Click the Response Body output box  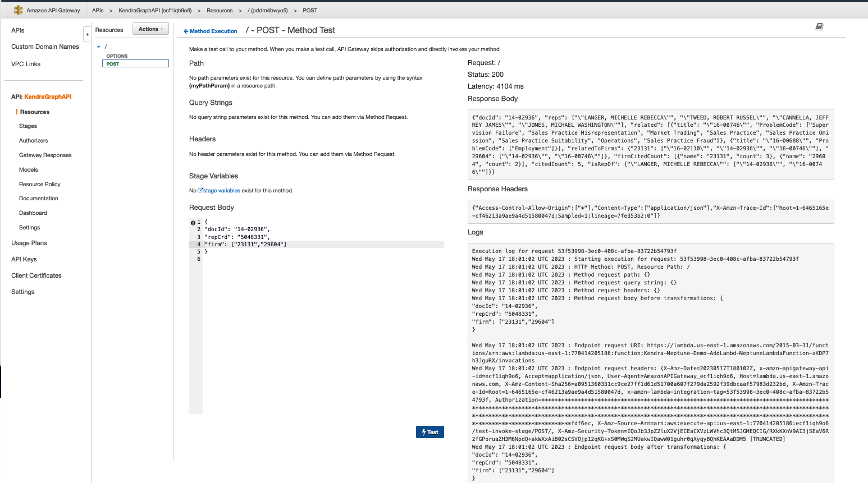[651, 145]
